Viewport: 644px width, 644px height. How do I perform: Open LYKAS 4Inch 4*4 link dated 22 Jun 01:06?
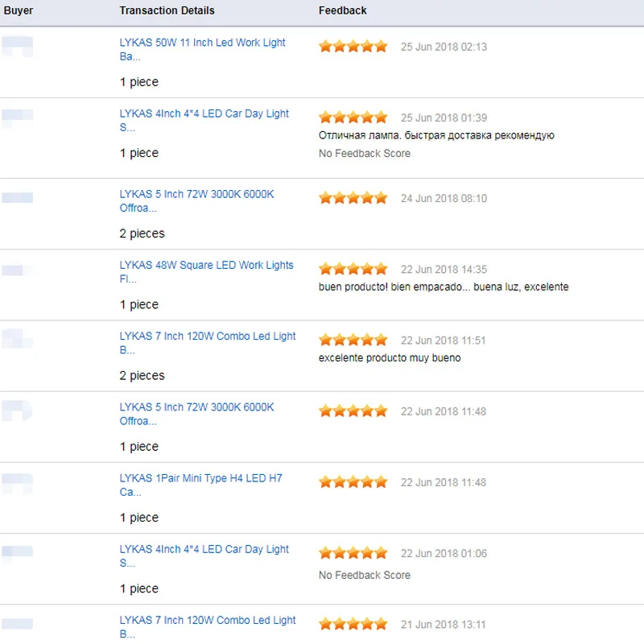(x=204, y=556)
